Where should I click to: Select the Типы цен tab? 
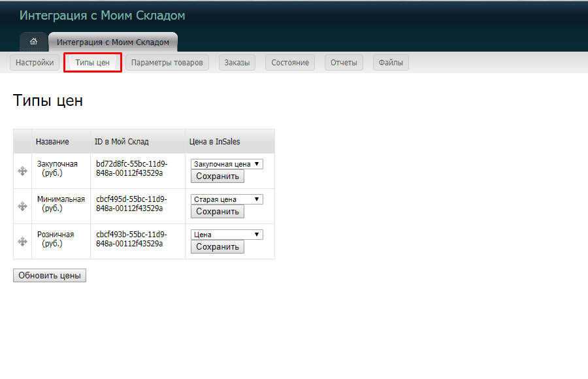(x=92, y=62)
